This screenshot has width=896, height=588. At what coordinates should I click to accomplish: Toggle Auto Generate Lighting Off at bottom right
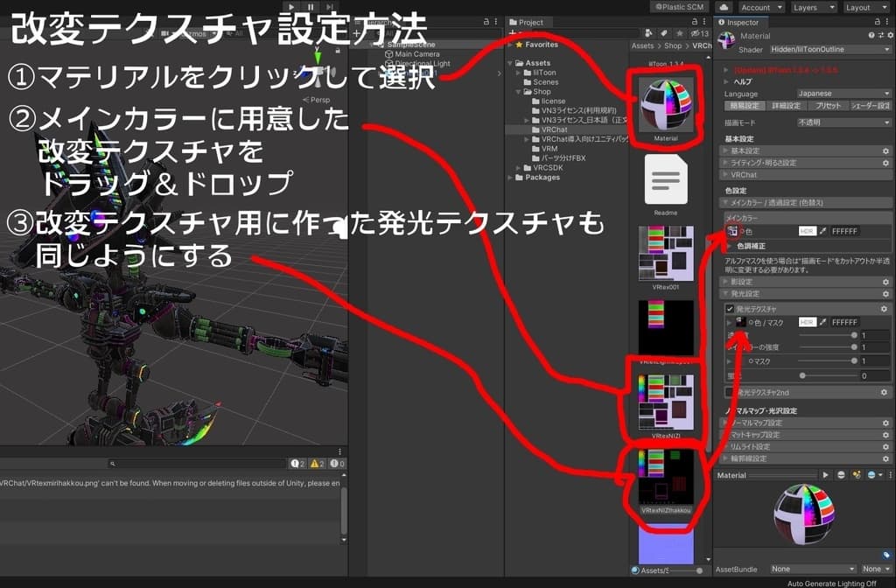coord(831,582)
